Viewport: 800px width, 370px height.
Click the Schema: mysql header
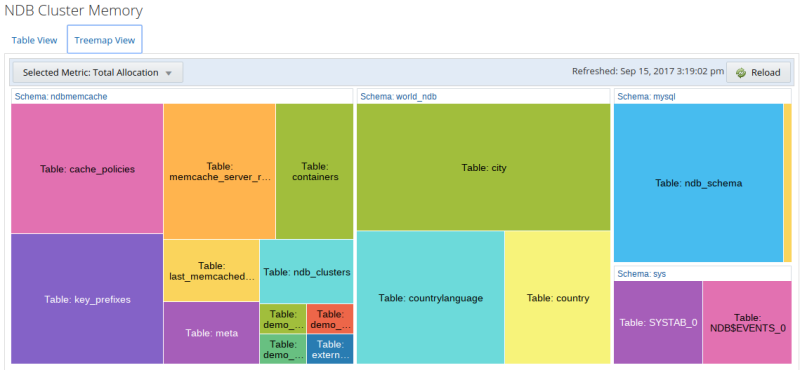coord(703,96)
